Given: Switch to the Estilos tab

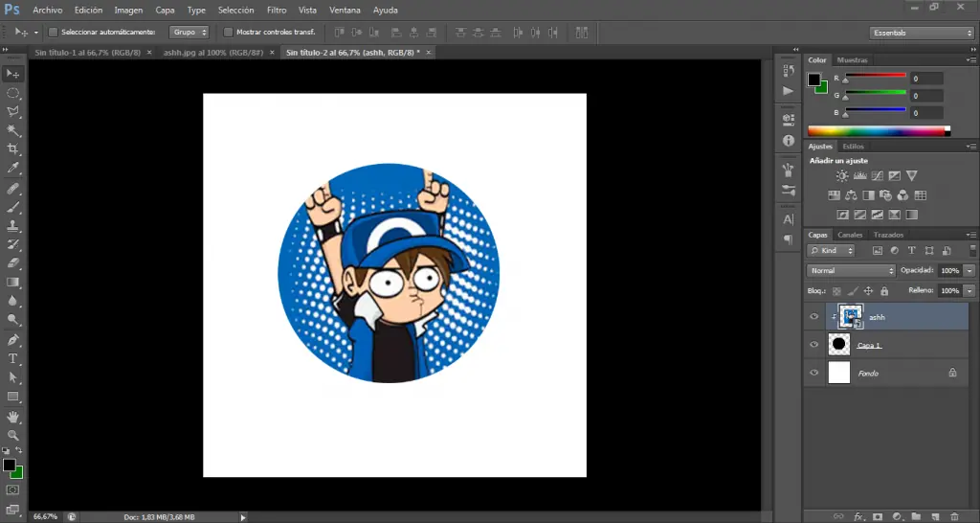Looking at the screenshot, I should [x=853, y=147].
